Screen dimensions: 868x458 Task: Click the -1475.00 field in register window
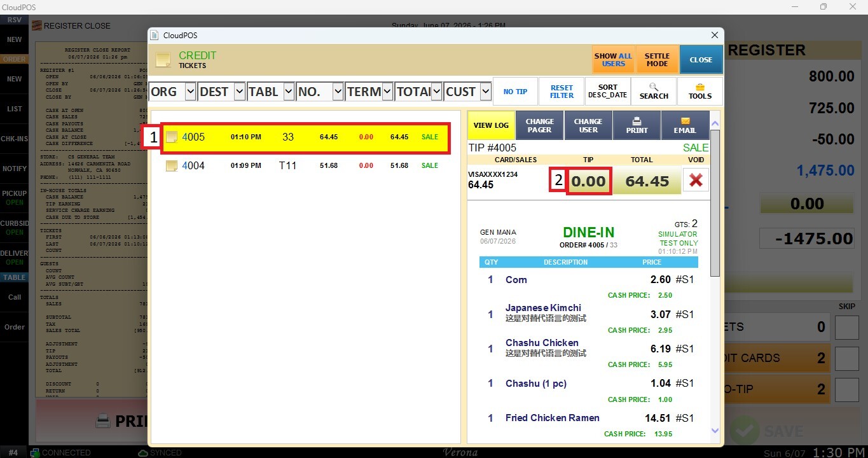[807, 239]
